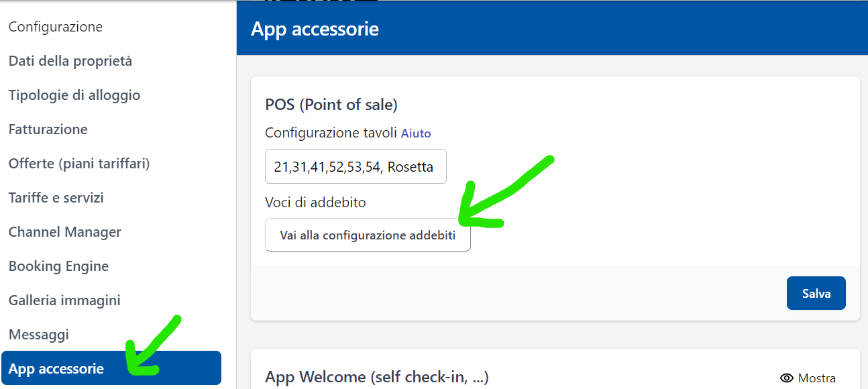Select Tariffe e servizi in sidebar
This screenshot has width=868, height=389.
point(56,198)
